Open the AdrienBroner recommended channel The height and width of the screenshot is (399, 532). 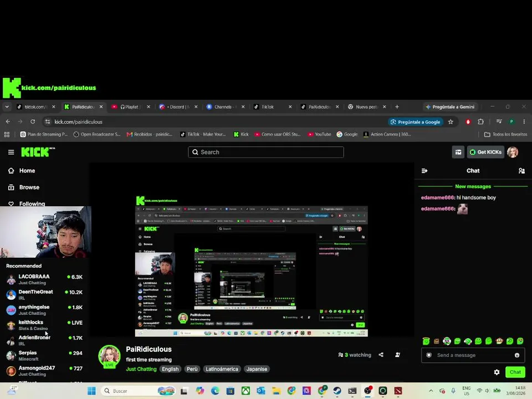point(45,340)
